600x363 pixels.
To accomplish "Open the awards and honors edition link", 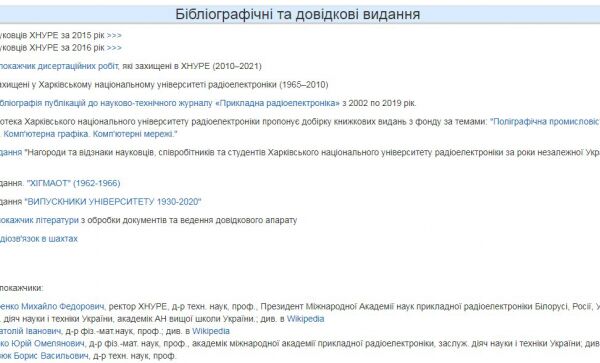I will pyautogui.click(x=11, y=152).
